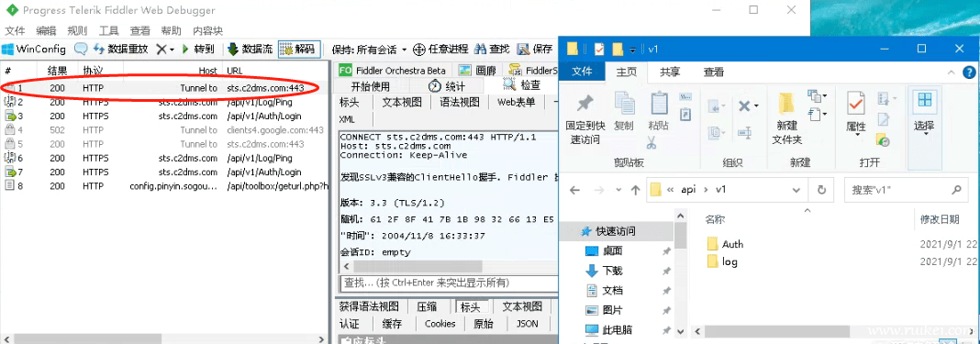
Task: Open the Fiddler Orchestra Beta tab
Action: point(393,70)
